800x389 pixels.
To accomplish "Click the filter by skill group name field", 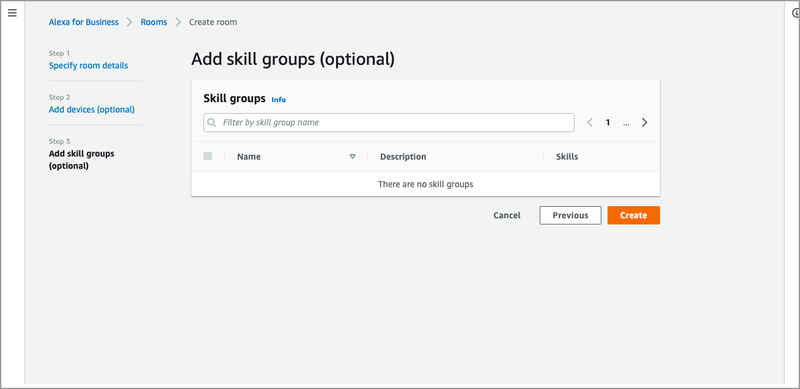I will 389,123.
